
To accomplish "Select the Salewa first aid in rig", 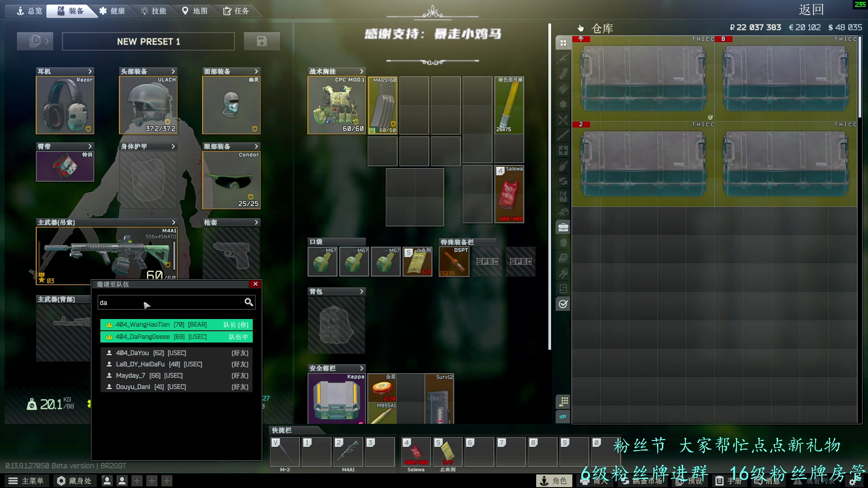I will (x=509, y=194).
